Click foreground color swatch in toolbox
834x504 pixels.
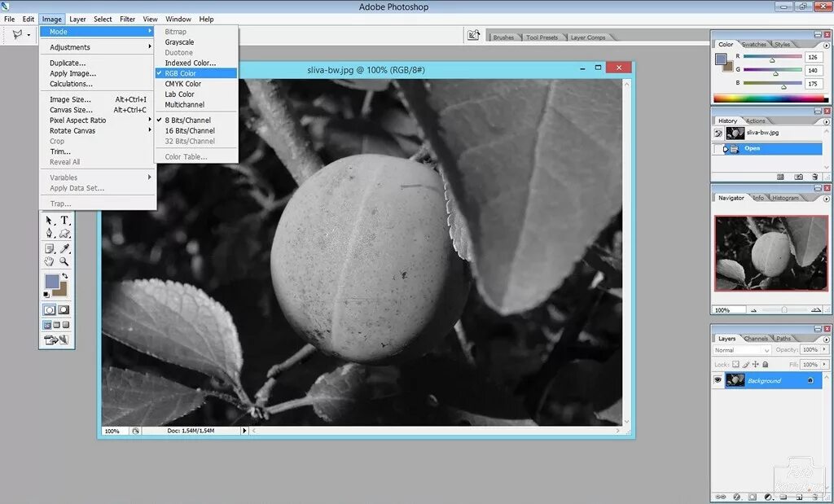pyautogui.click(x=52, y=281)
